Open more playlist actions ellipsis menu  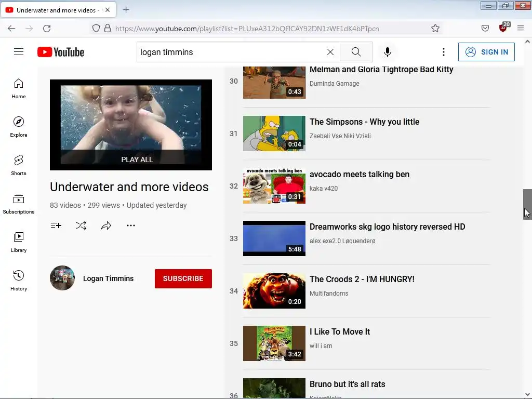point(131,225)
